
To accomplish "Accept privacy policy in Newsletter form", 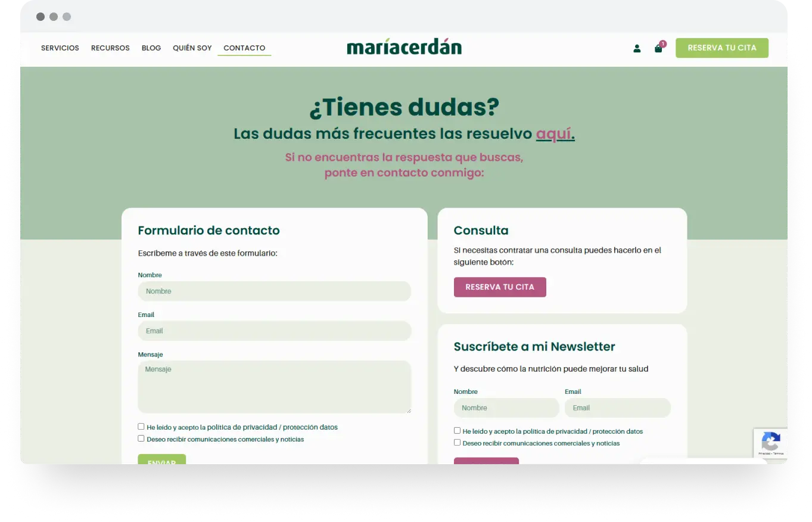I will [x=457, y=430].
